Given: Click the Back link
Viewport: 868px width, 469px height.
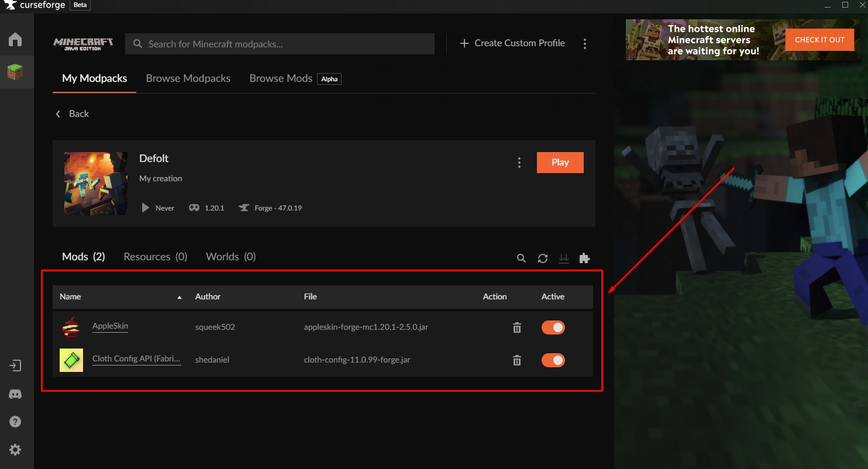Looking at the screenshot, I should pos(79,114).
